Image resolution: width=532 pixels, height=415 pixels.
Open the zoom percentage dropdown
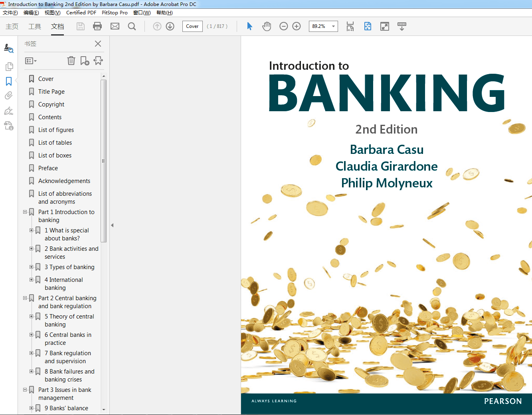click(333, 26)
